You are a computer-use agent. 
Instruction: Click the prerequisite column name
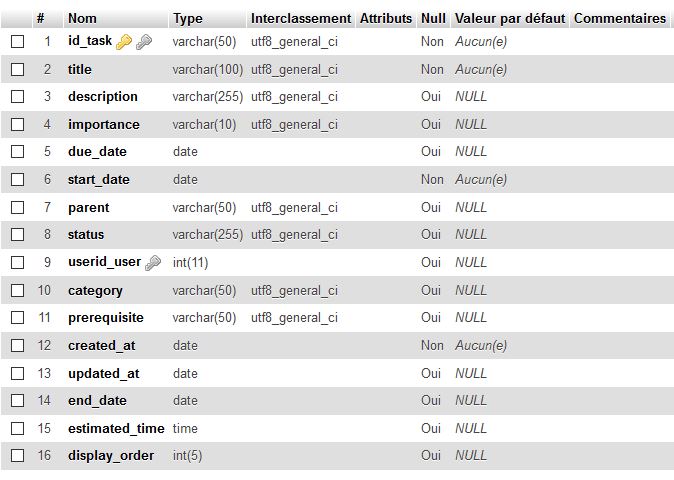tap(106, 318)
